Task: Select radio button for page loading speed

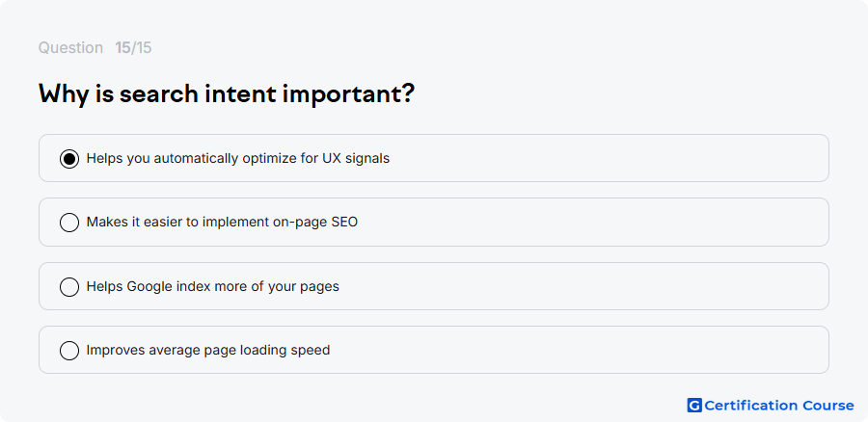Action: (69, 350)
